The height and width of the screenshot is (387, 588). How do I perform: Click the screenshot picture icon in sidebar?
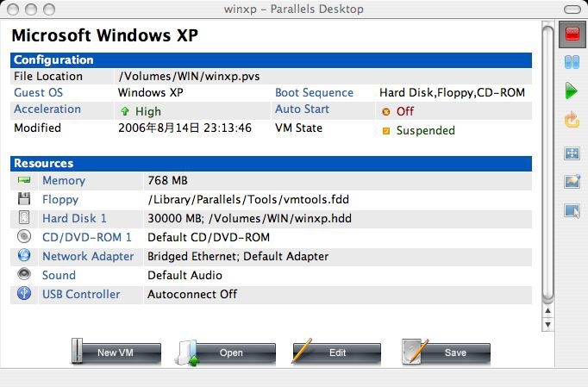pos(572,181)
